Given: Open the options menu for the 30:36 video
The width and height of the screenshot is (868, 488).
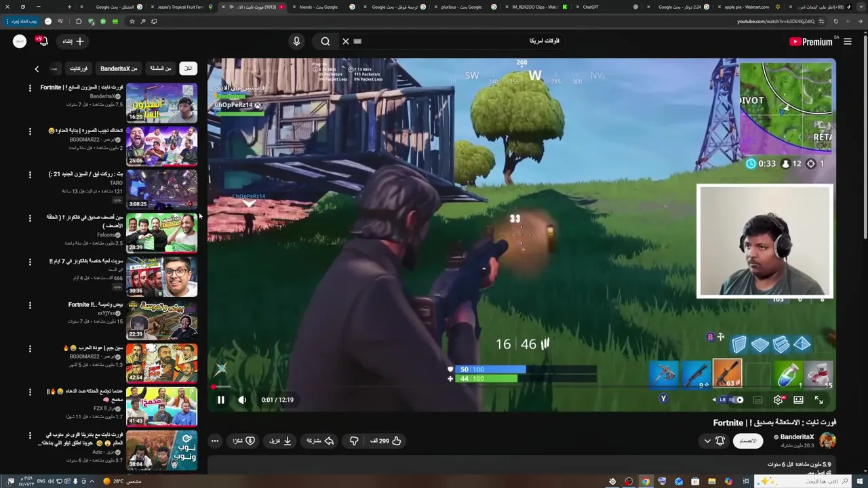Looking at the screenshot, I should point(30,262).
